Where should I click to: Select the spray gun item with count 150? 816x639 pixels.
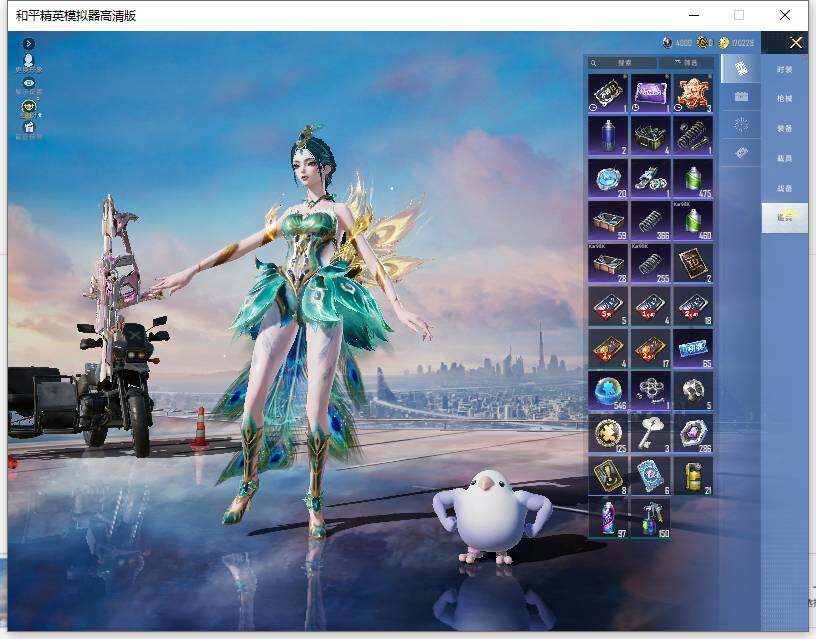point(651,519)
